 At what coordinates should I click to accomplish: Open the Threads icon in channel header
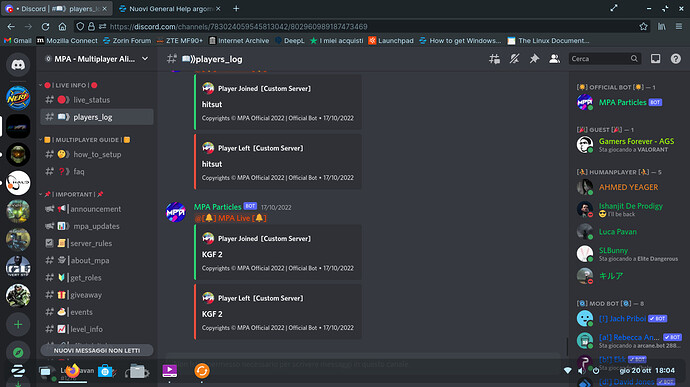coord(494,59)
